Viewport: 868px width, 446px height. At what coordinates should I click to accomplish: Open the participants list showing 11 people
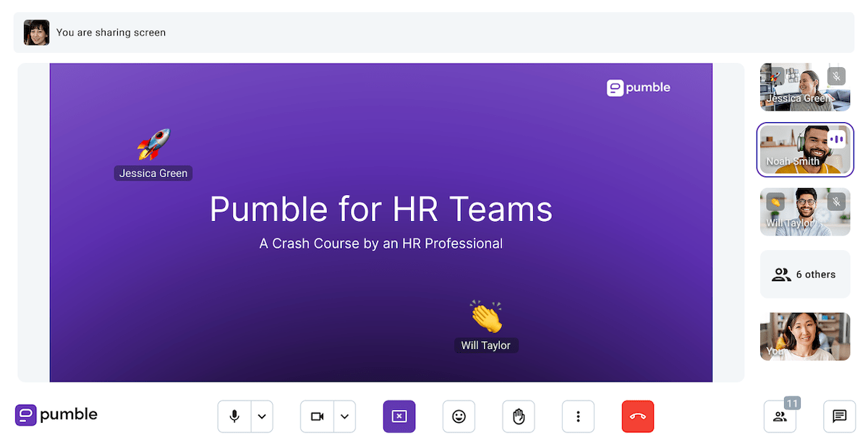pyautogui.click(x=780, y=416)
